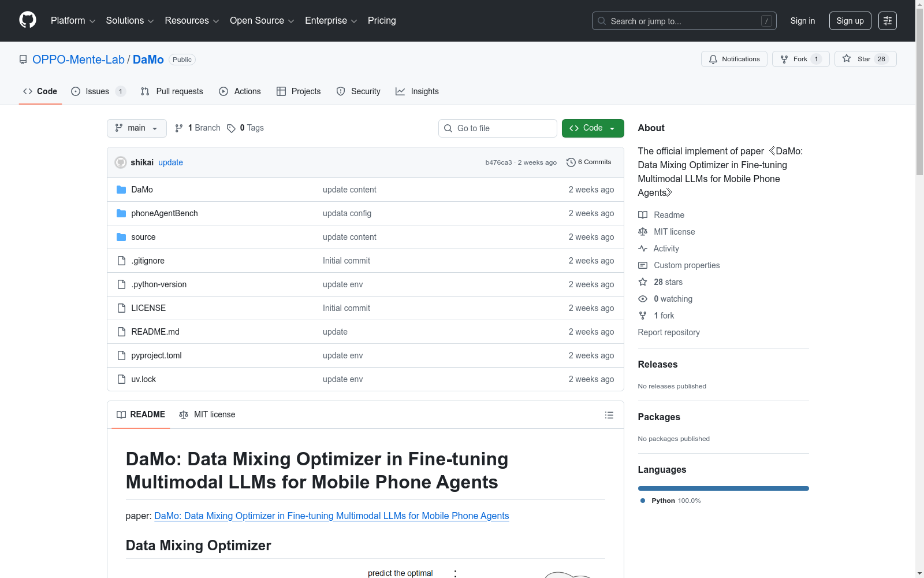Open the Resources dropdown
This screenshot has width=924, height=578.
tap(192, 21)
